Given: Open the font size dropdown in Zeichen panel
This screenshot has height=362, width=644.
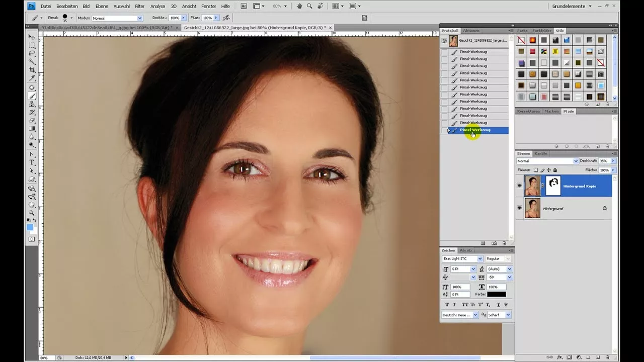Looking at the screenshot, I should 473,268.
